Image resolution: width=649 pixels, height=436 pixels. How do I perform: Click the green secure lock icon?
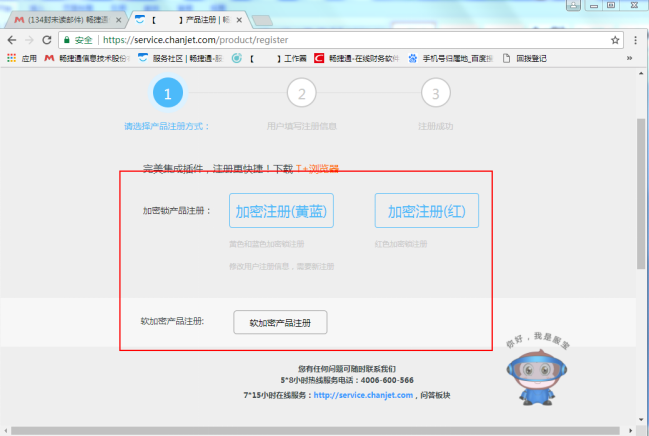pyautogui.click(x=66, y=40)
